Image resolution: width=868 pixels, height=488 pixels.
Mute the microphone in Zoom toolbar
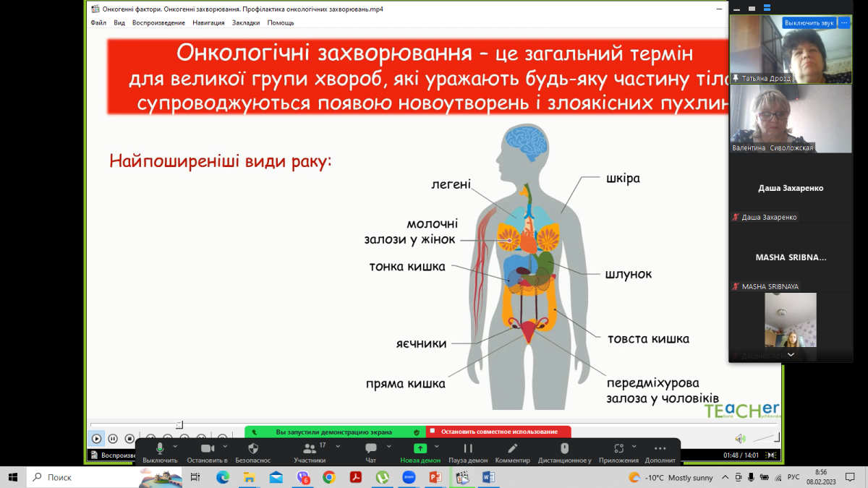[x=160, y=449]
